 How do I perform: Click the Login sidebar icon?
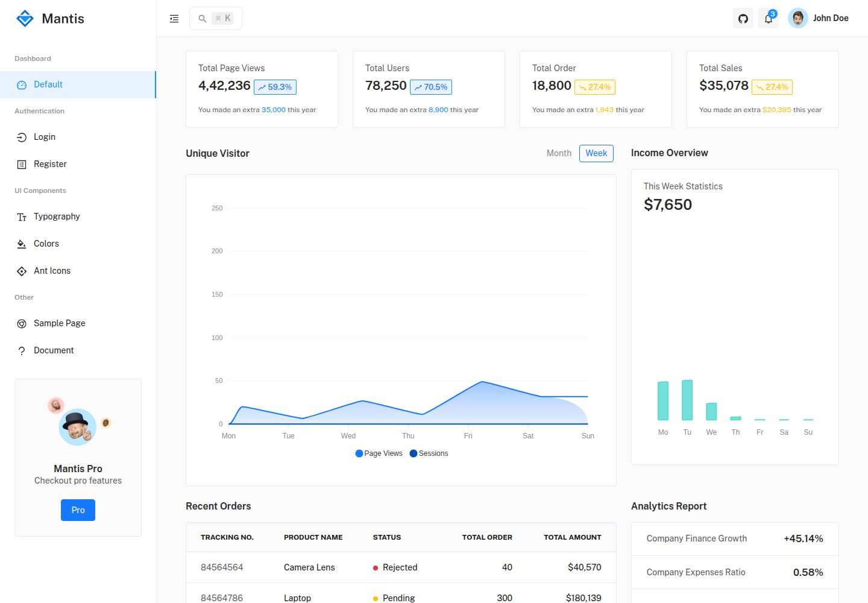[x=22, y=137]
